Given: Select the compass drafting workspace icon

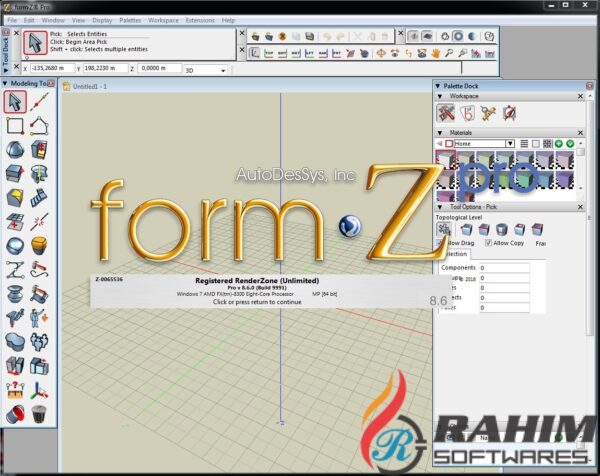Looking at the screenshot, I should (x=509, y=113).
